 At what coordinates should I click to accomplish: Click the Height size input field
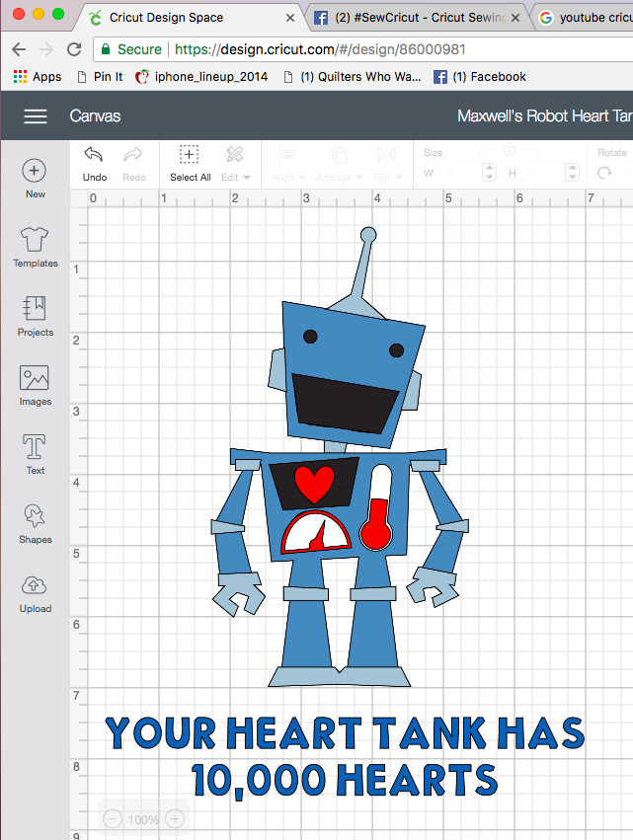pyautogui.click(x=544, y=173)
